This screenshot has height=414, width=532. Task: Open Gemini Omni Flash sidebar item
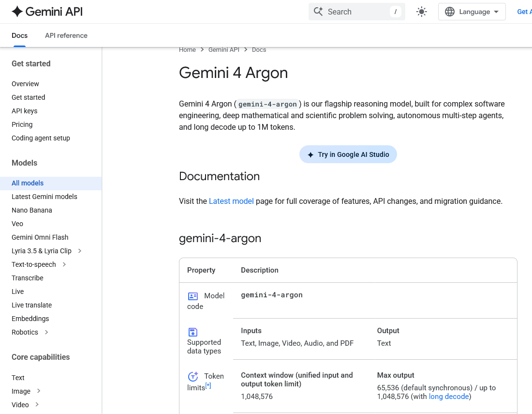tap(40, 237)
